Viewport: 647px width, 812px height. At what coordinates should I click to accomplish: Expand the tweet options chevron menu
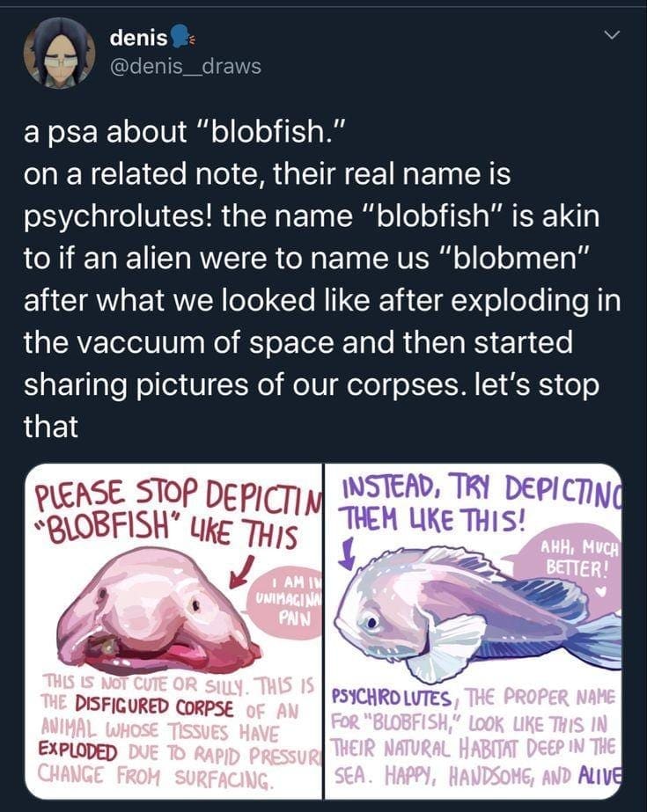click(x=614, y=35)
